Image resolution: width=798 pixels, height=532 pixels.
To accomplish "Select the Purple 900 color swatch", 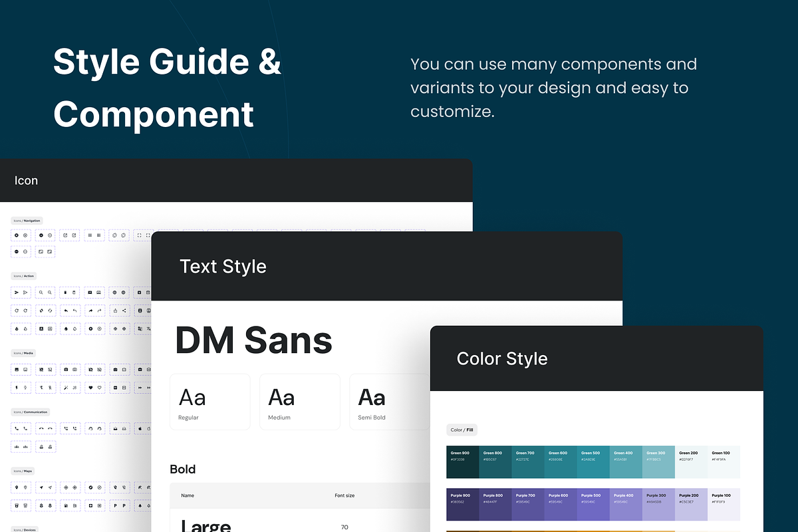I will [x=463, y=504].
